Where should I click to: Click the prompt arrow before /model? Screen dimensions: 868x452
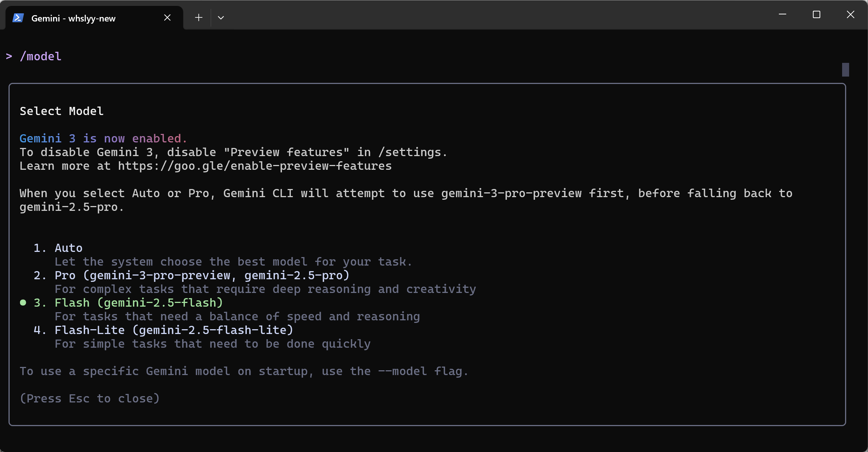[9, 56]
